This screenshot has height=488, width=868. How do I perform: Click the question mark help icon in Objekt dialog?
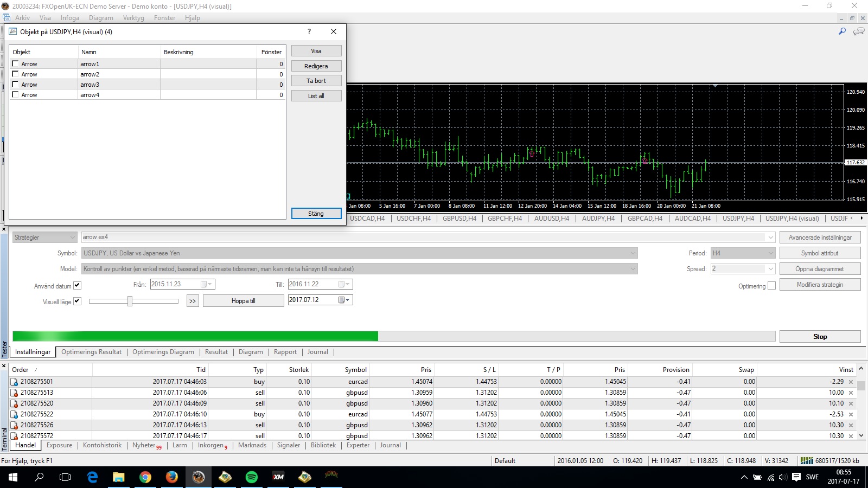tap(309, 31)
